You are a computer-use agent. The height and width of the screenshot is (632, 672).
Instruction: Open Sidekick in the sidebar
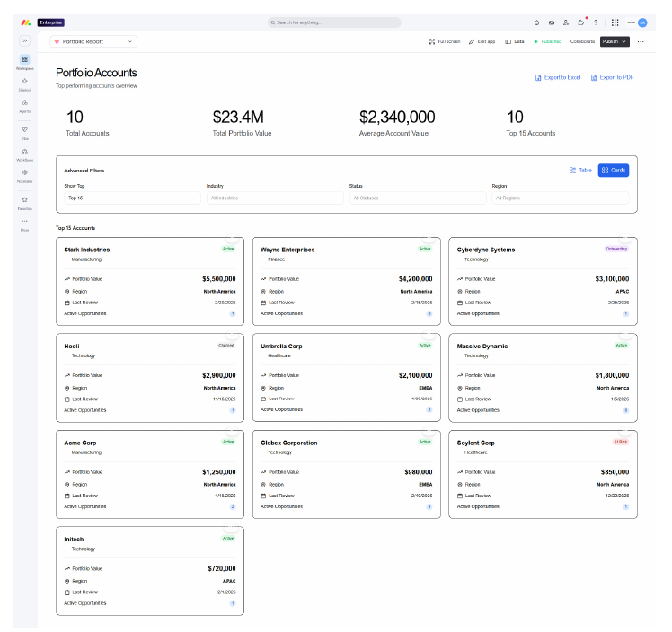(25, 83)
